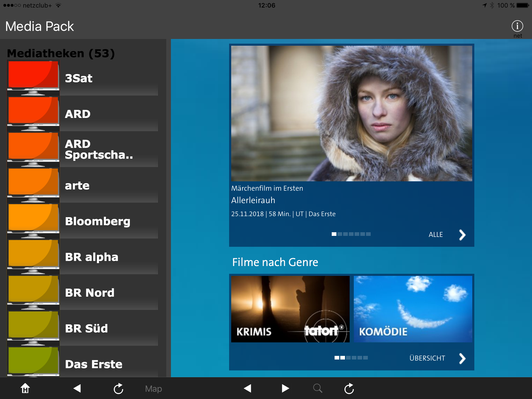532x399 pixels.
Task: Tap the magnifier search icon
Action: point(318,388)
